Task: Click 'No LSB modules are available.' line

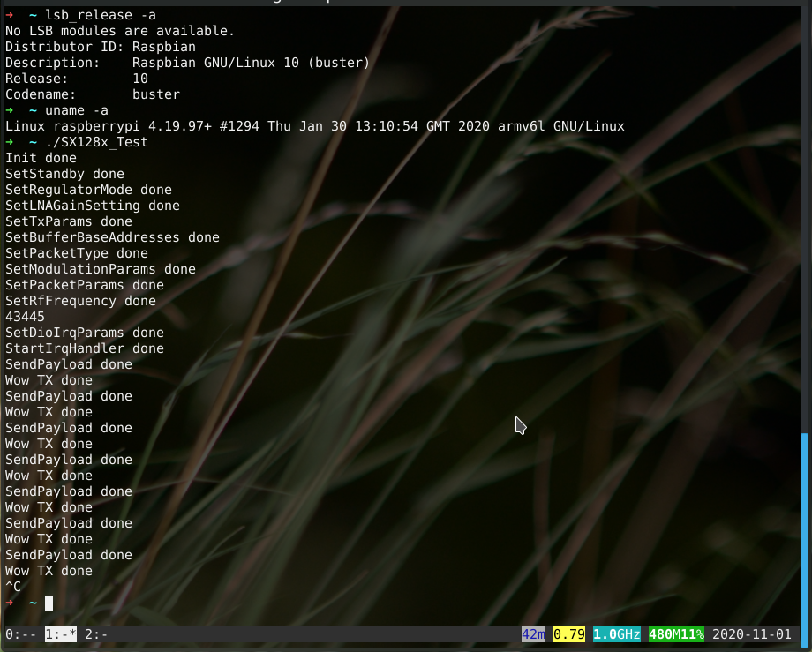Action: click(120, 31)
